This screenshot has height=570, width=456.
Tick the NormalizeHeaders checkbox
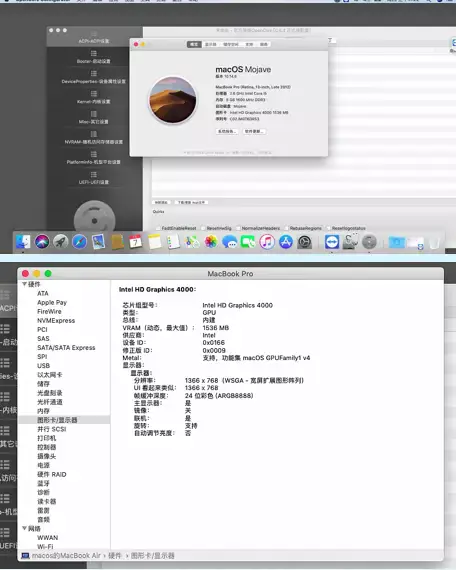(x=238, y=228)
